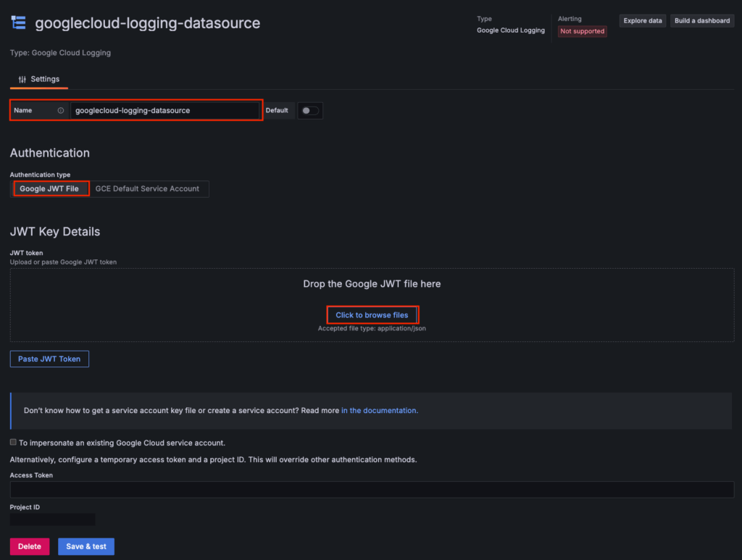The width and height of the screenshot is (742, 560).
Task: Open the Settings tab
Action: point(39,79)
